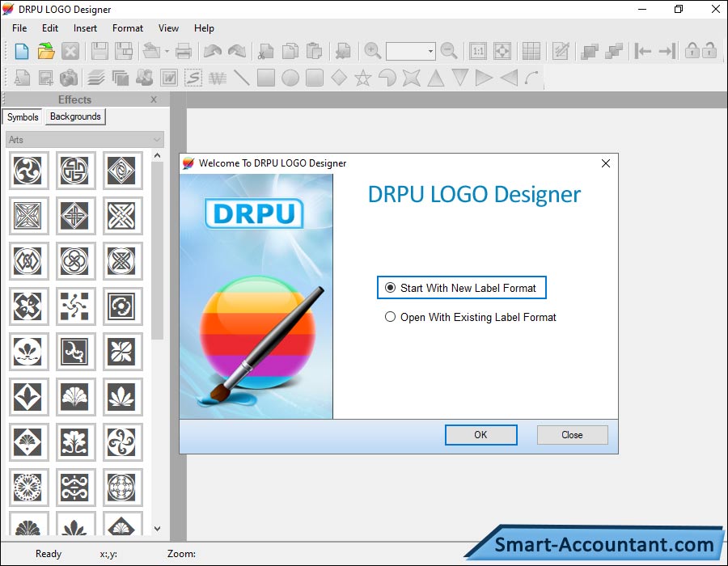Pick the triple-spiral symbol in first row
Screen dimensions: 728x566
pyautogui.click(x=28, y=171)
